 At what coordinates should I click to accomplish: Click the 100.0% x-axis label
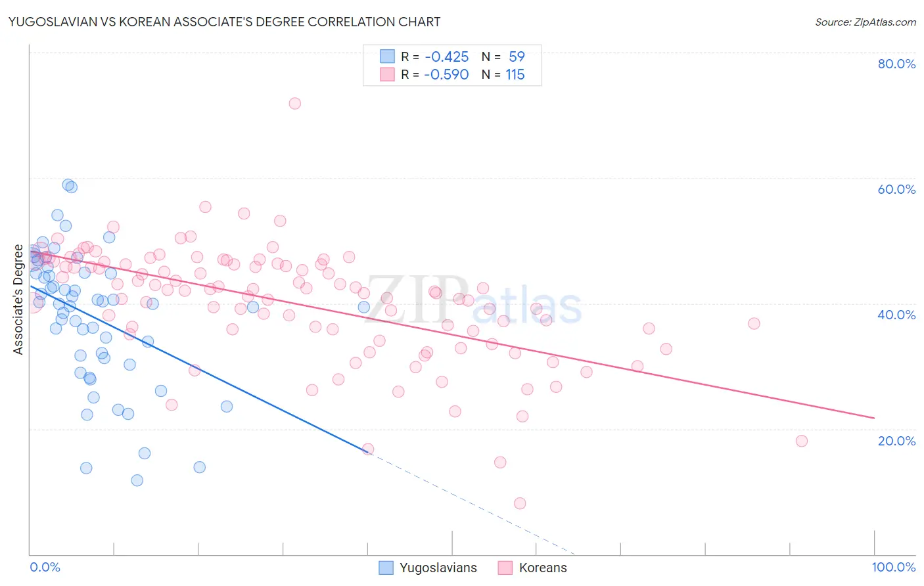(894, 568)
